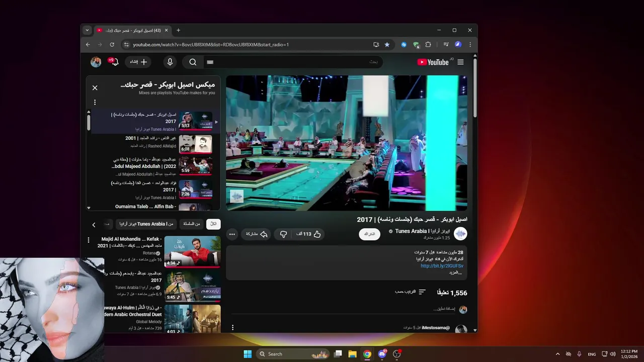The width and height of the screenshot is (644, 362).
Task: Expand the description with the more link
Action: (455, 273)
